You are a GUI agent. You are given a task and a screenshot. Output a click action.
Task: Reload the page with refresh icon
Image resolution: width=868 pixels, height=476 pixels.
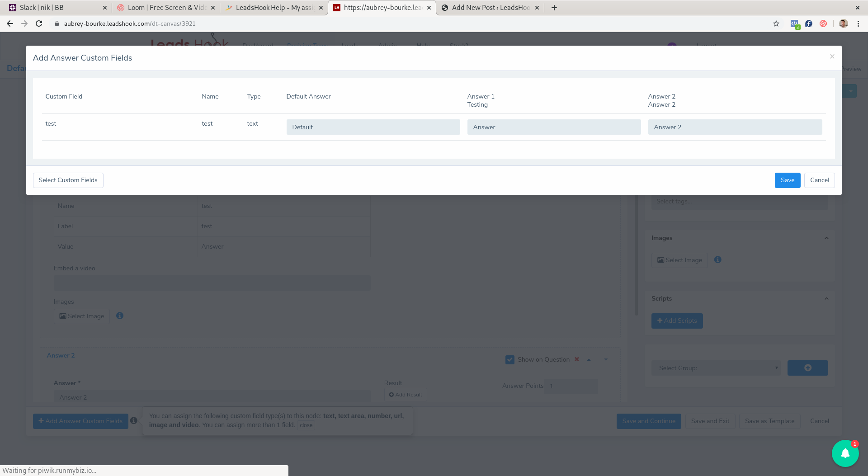[39, 24]
